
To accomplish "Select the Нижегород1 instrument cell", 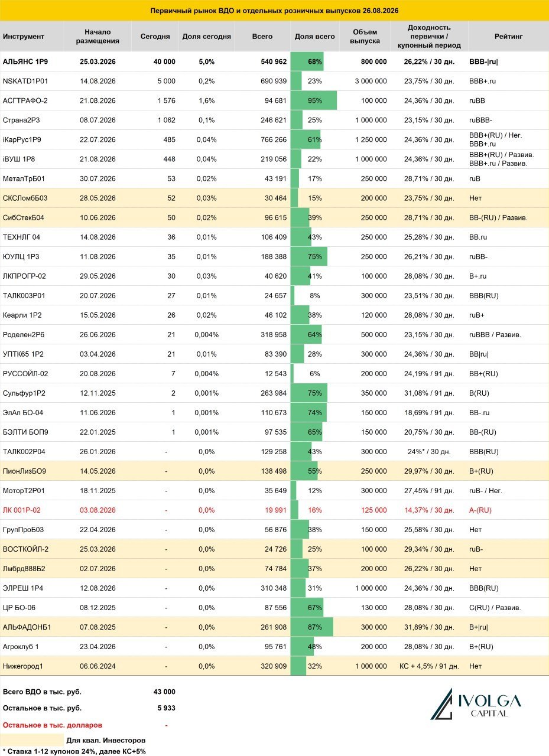I will pyautogui.click(x=23, y=666).
